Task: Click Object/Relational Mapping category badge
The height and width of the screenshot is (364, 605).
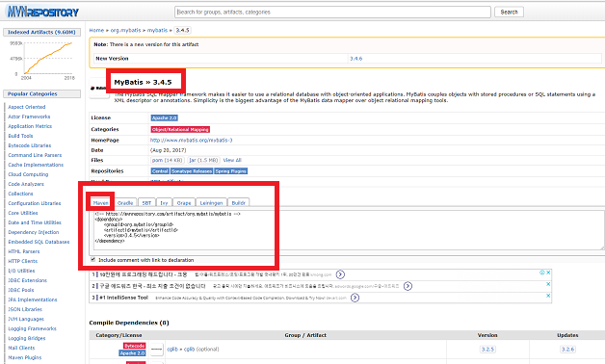Action: click(180, 130)
